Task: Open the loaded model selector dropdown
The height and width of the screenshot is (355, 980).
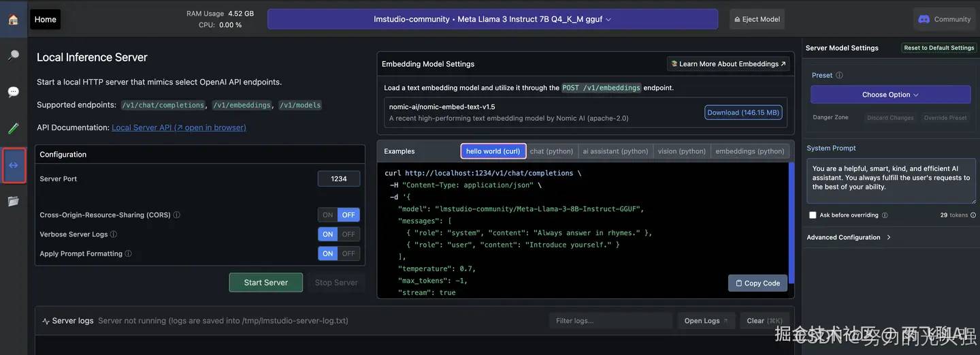Action: [493, 19]
